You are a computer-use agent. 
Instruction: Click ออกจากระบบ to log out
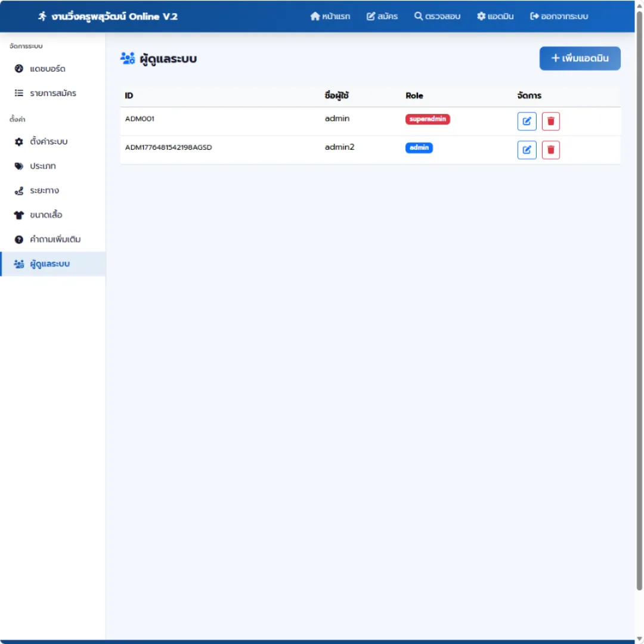559,17
